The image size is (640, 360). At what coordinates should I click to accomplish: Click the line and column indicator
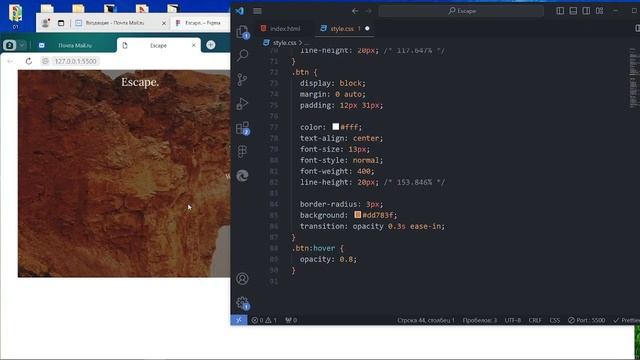[426, 320]
